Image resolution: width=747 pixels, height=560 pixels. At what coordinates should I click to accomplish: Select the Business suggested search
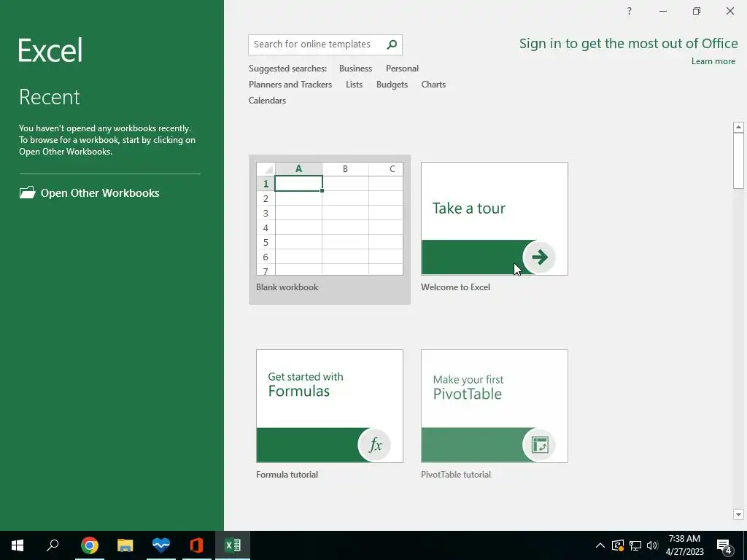click(x=355, y=69)
